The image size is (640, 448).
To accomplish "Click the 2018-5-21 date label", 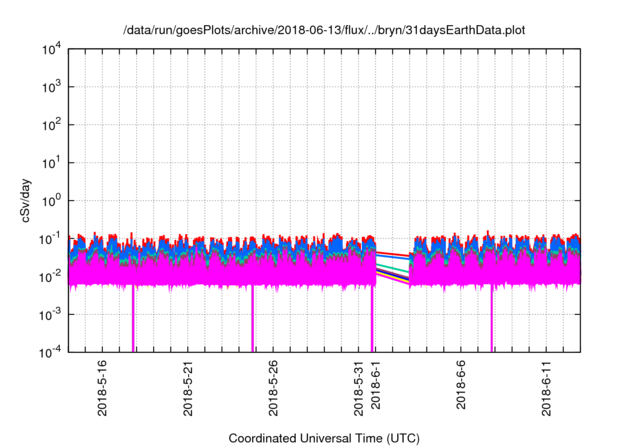I will (188, 388).
